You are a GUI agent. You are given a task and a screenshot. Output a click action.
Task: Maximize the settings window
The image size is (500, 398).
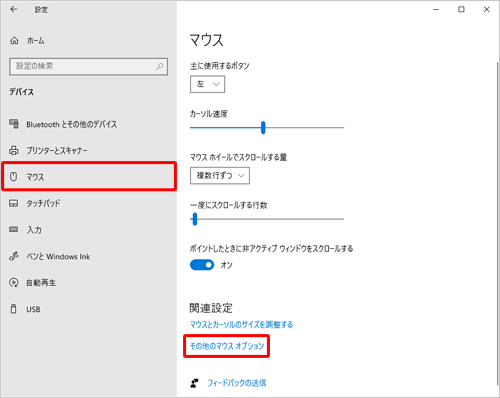[x=461, y=9]
